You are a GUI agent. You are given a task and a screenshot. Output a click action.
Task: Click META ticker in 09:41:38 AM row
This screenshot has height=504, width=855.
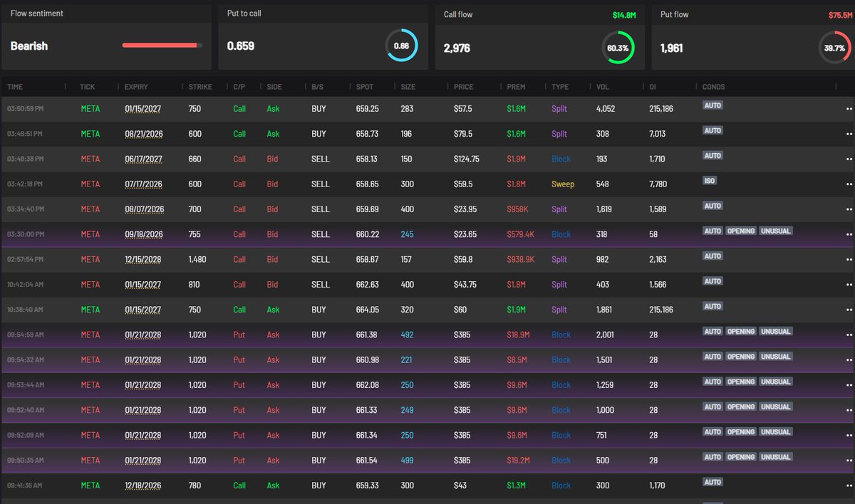coord(90,485)
